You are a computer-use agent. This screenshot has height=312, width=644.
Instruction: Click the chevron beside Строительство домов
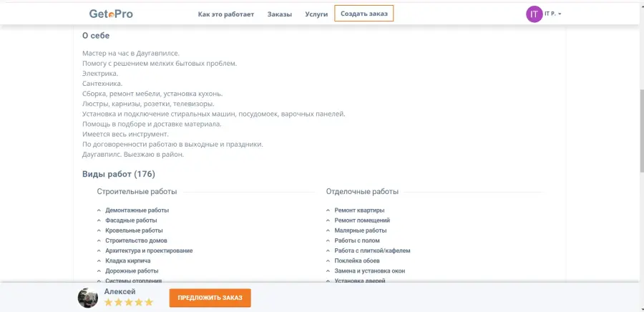(99, 240)
